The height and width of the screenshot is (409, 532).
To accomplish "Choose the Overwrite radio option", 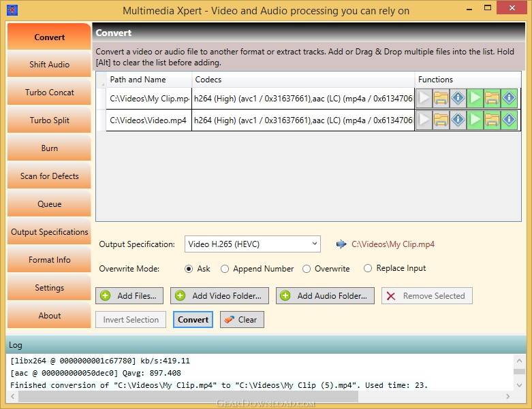I will click(326, 269).
